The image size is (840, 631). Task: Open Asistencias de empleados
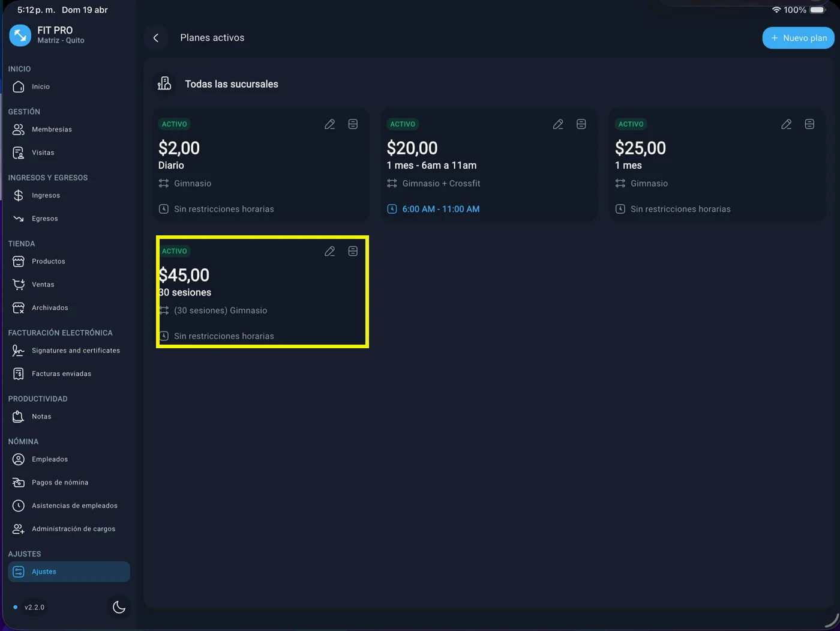click(x=74, y=506)
